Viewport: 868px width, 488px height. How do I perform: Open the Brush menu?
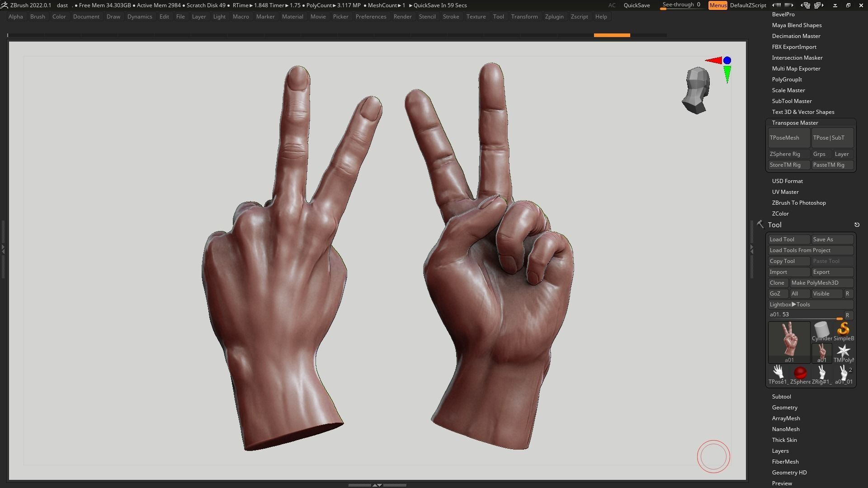coord(38,17)
